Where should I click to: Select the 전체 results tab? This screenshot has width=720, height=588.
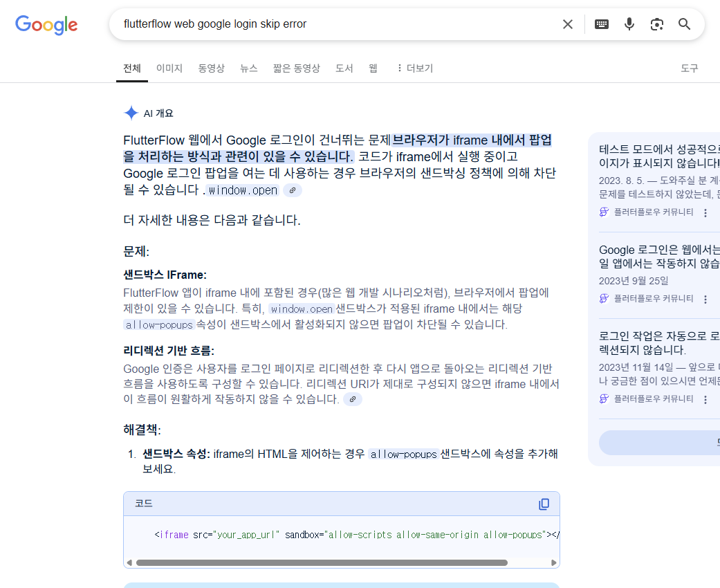coord(132,68)
